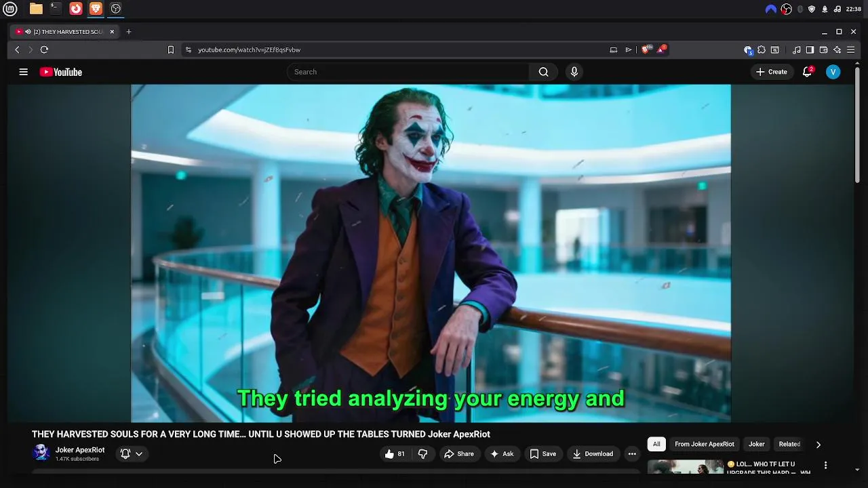Image resolution: width=868 pixels, height=488 pixels.
Task: Open browser media control music note
Action: (x=796, y=49)
